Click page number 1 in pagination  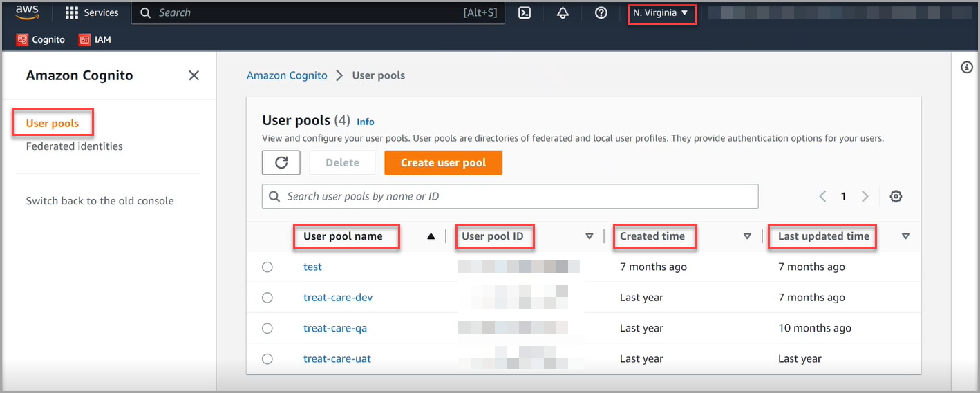[843, 196]
